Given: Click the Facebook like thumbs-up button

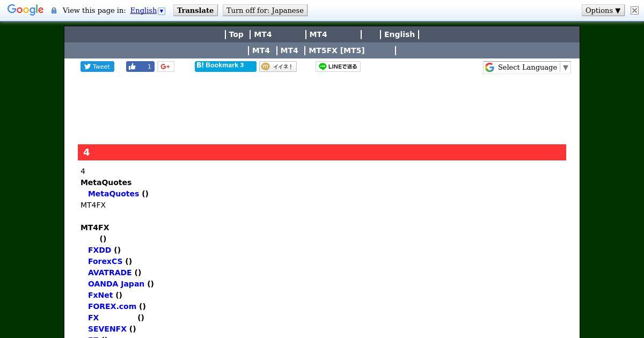Looking at the screenshot, I should pyautogui.click(x=140, y=67).
